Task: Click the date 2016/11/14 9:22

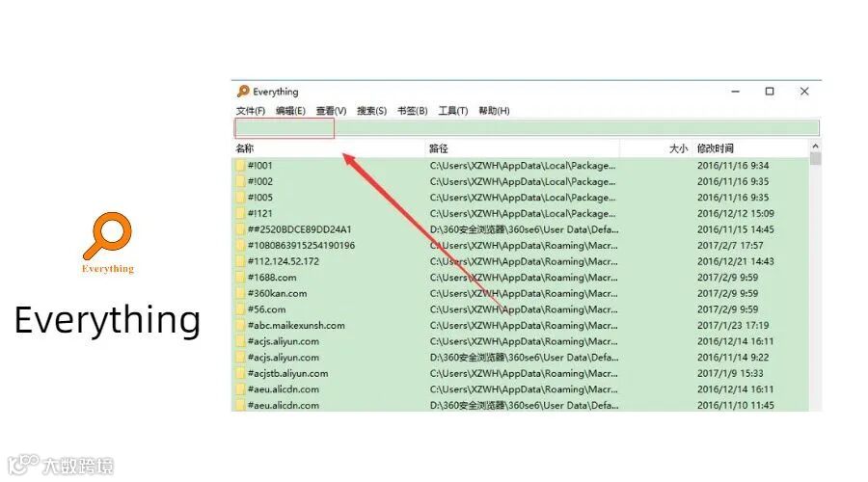Action: [x=733, y=358]
